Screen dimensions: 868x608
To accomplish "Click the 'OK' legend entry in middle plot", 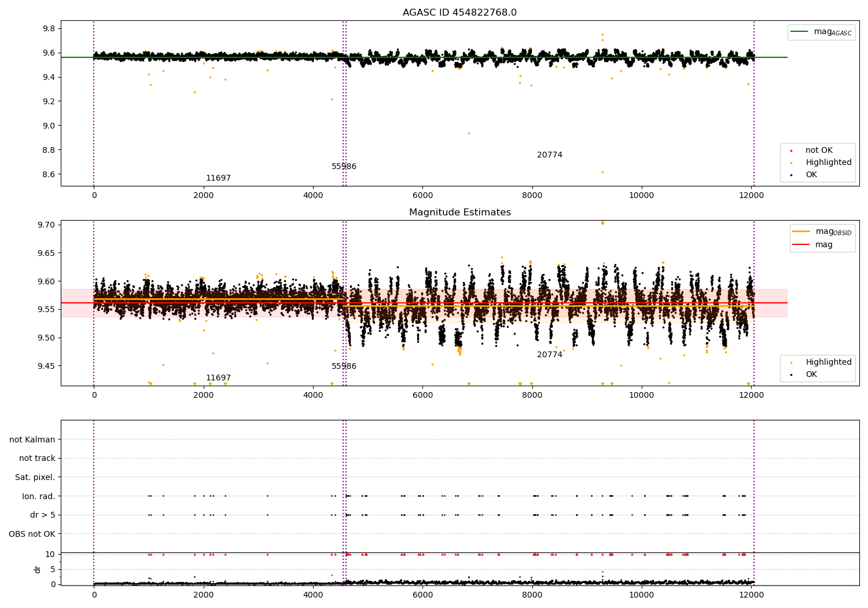I will [811, 375].
